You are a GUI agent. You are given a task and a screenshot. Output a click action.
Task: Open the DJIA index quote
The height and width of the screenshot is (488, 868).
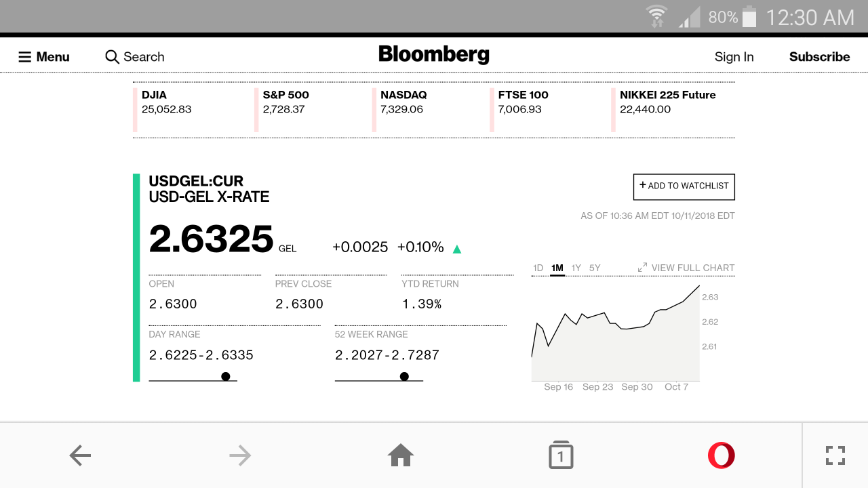tap(166, 102)
